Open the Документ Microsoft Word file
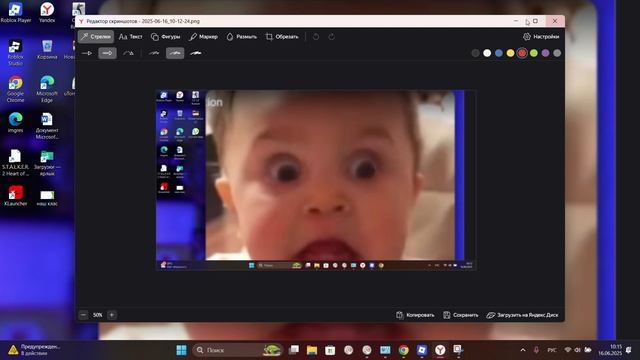 47,126
